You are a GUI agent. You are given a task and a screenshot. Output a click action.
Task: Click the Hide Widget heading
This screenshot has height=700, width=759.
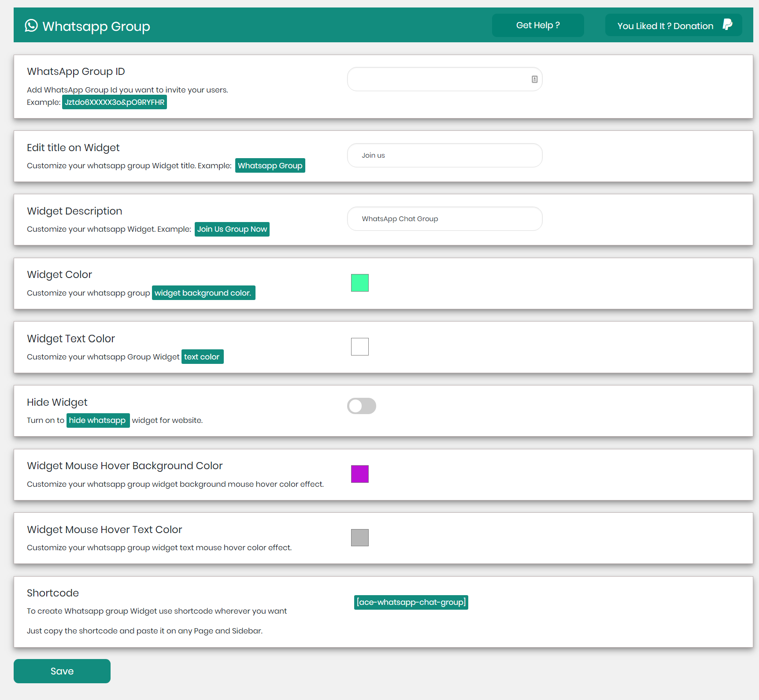point(57,402)
